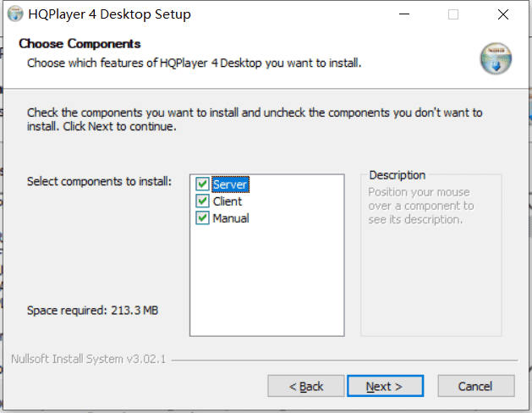
Task: Click the Description group box text
Action: click(x=397, y=175)
